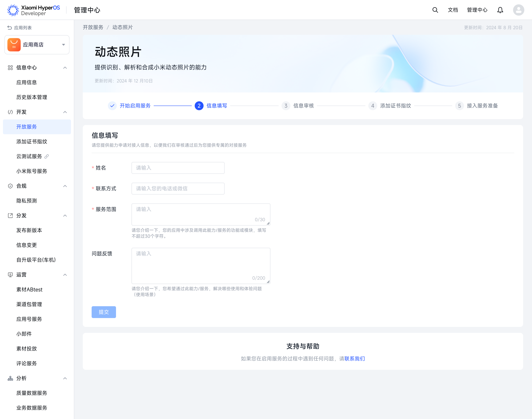
Task: Collapse the 信息中心 sidebar section
Action: click(65, 68)
